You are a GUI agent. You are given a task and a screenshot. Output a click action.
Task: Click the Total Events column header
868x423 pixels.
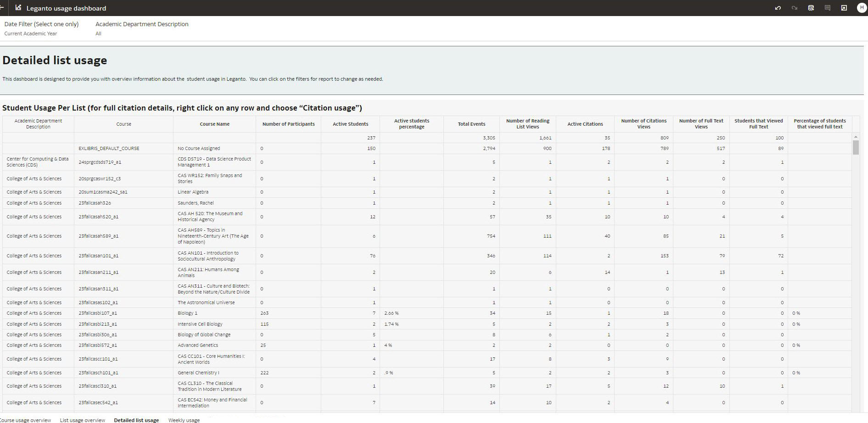(x=471, y=124)
